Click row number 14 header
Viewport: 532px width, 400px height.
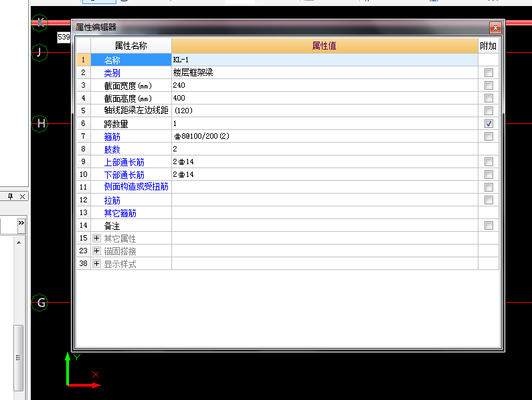(84, 225)
